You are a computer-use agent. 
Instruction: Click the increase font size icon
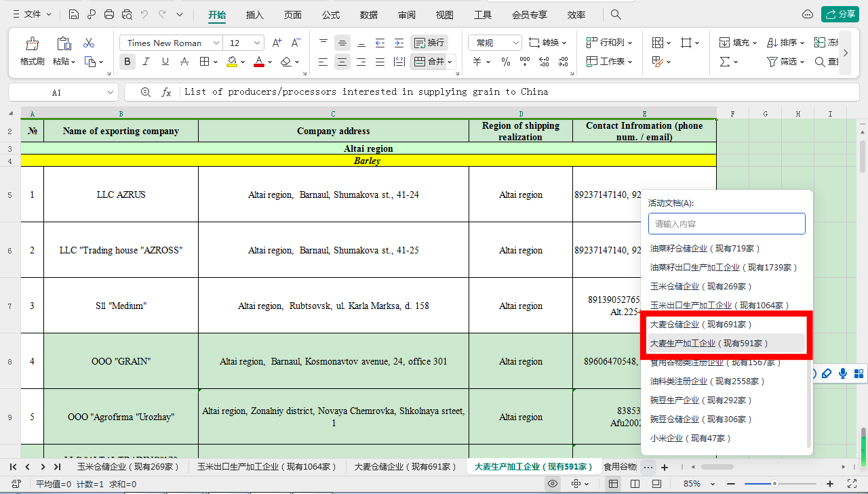pos(277,43)
